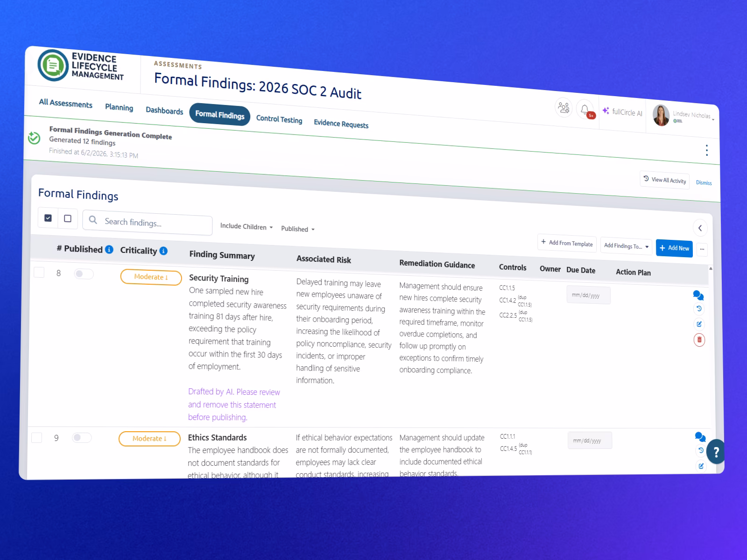The height and width of the screenshot is (560, 747).
Task: Expand the Include Children dropdown
Action: coord(247,226)
